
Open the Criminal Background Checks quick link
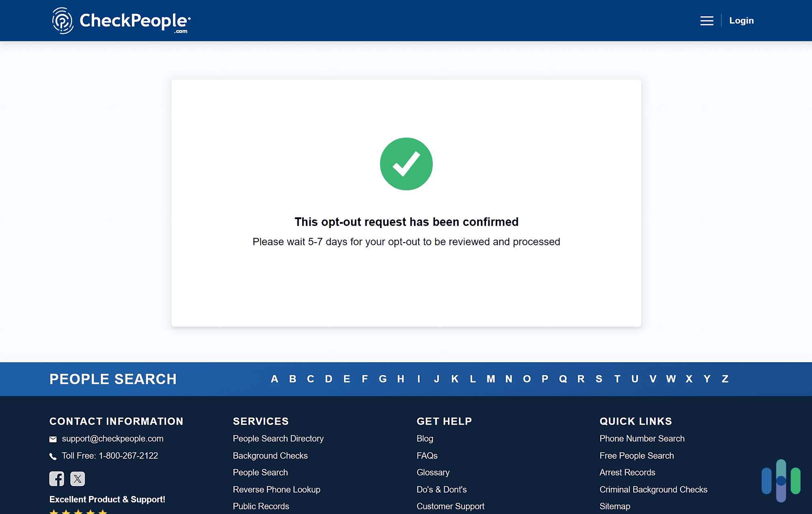[653, 489]
